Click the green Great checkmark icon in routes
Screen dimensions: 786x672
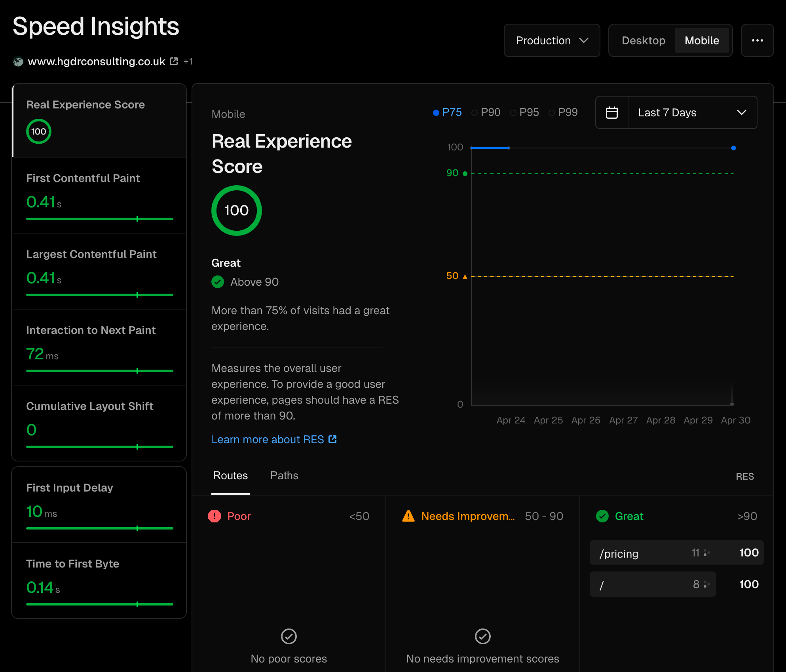[602, 516]
